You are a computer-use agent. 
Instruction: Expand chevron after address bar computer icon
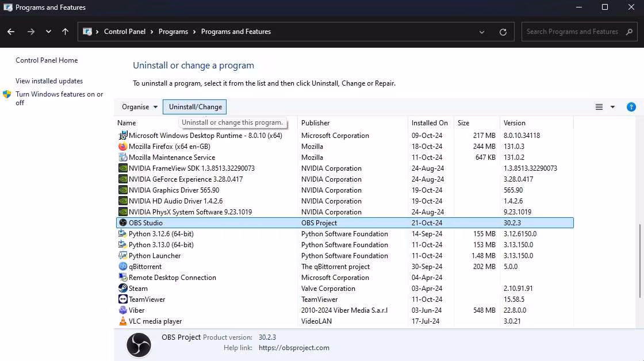point(97,32)
